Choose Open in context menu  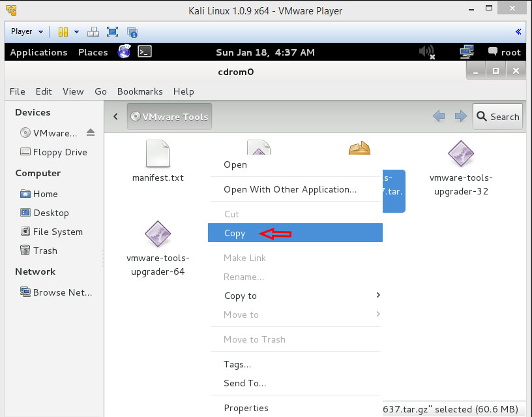[x=295, y=164]
